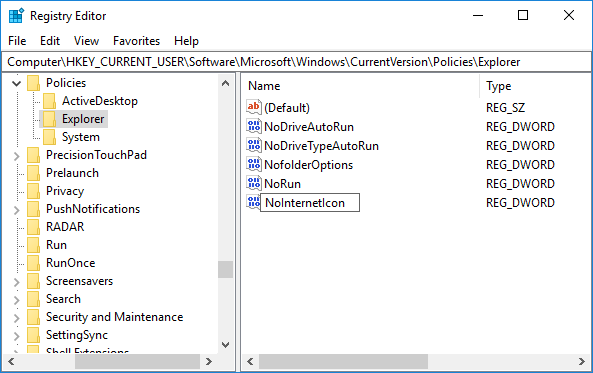Click the tree pane scroll right arrow

coord(208,361)
